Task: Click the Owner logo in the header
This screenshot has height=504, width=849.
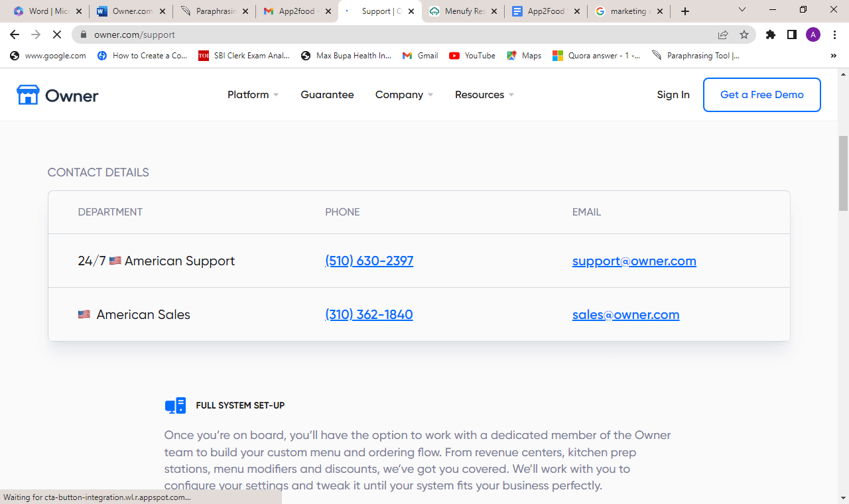Action: click(x=58, y=95)
